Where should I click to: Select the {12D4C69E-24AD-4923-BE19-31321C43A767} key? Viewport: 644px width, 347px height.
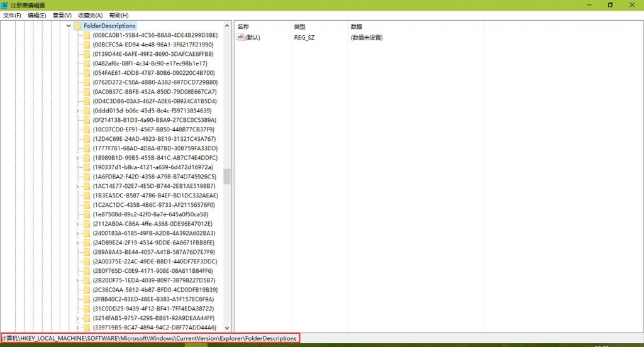coord(154,139)
